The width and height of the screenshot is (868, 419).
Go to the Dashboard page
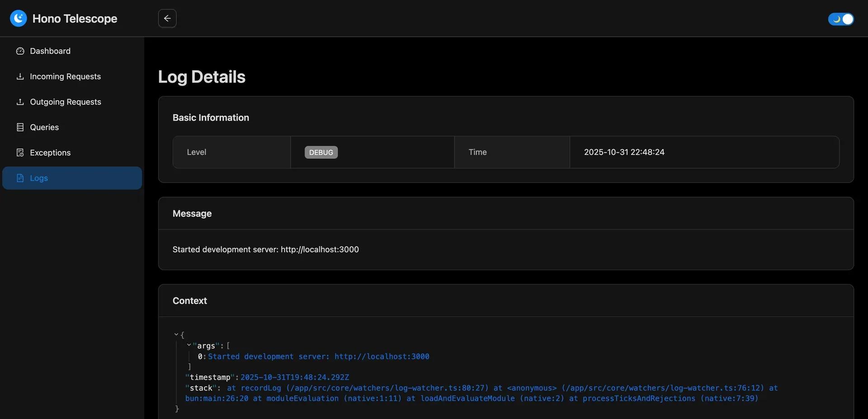tap(50, 51)
